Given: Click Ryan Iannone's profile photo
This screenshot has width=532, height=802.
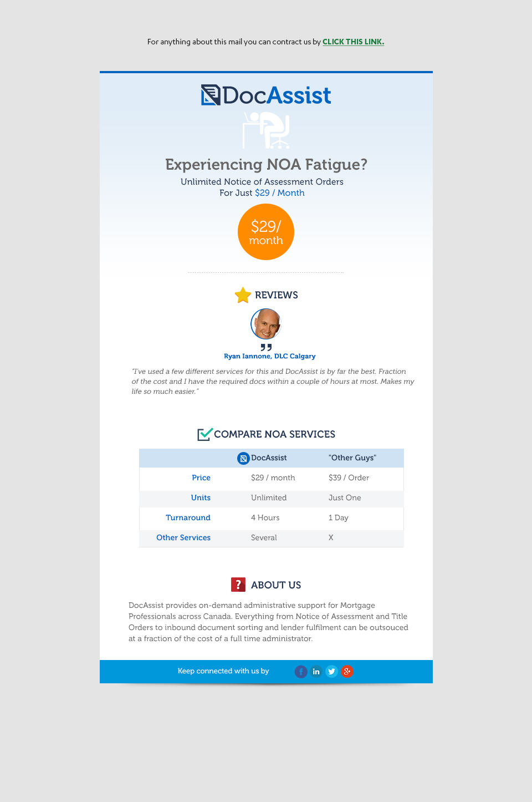Looking at the screenshot, I should click(266, 324).
